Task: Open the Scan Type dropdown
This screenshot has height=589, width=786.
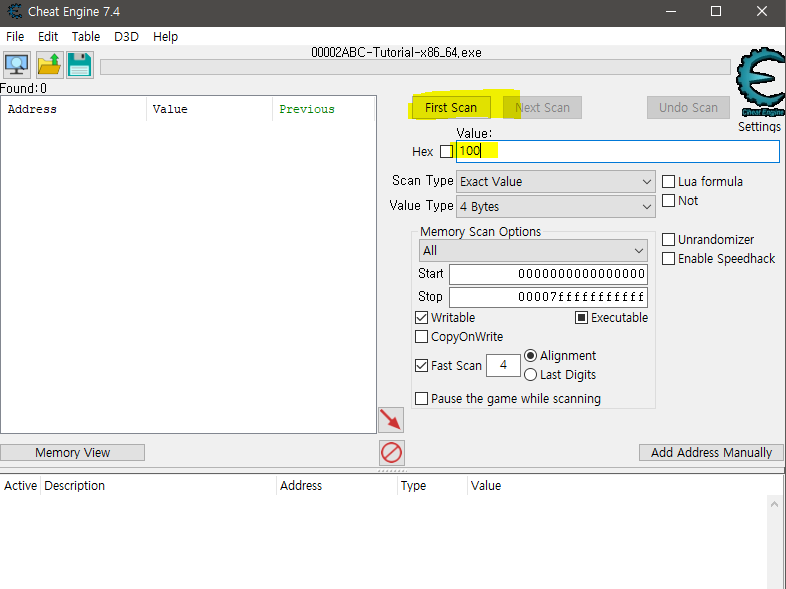Action: [555, 181]
